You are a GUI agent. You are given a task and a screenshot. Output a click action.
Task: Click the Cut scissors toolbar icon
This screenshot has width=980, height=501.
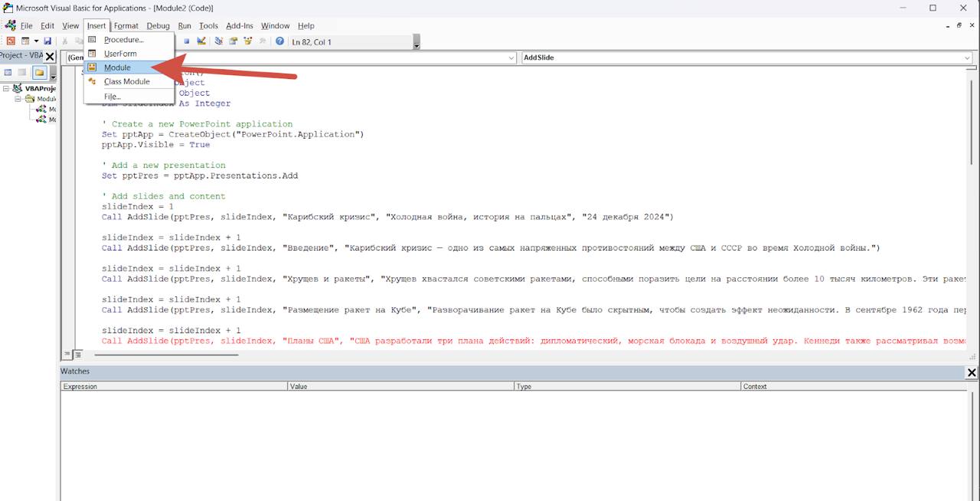(x=65, y=41)
